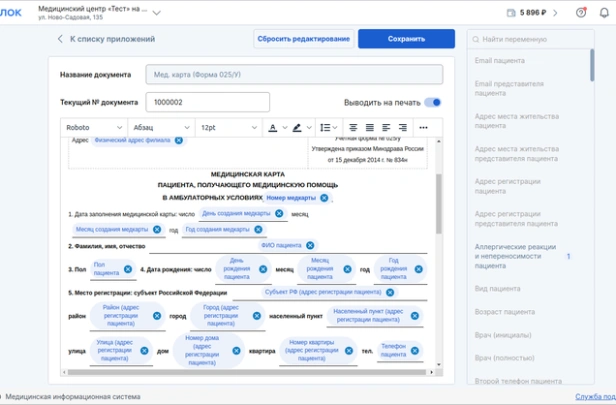
Task: Click the text color icon in toolbar
Action: pos(272,128)
